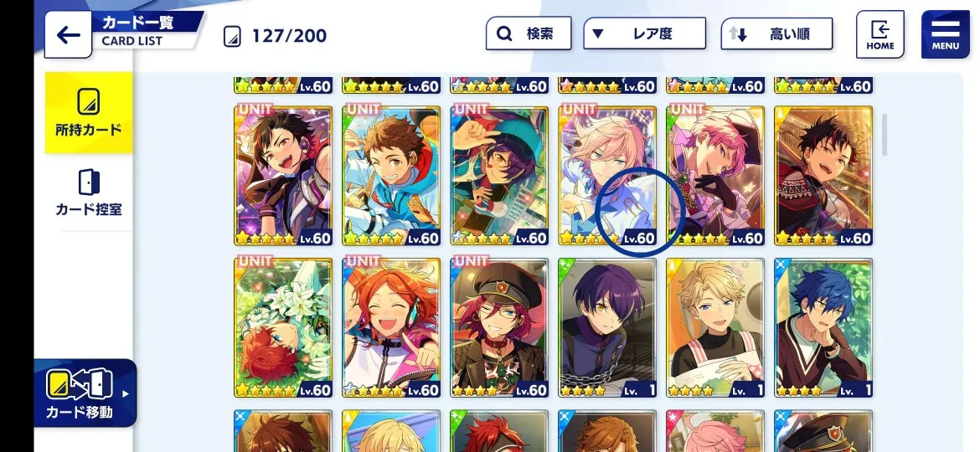
Task: Choose the purple-haired chained idol Lv.1 card
Action: click(607, 328)
